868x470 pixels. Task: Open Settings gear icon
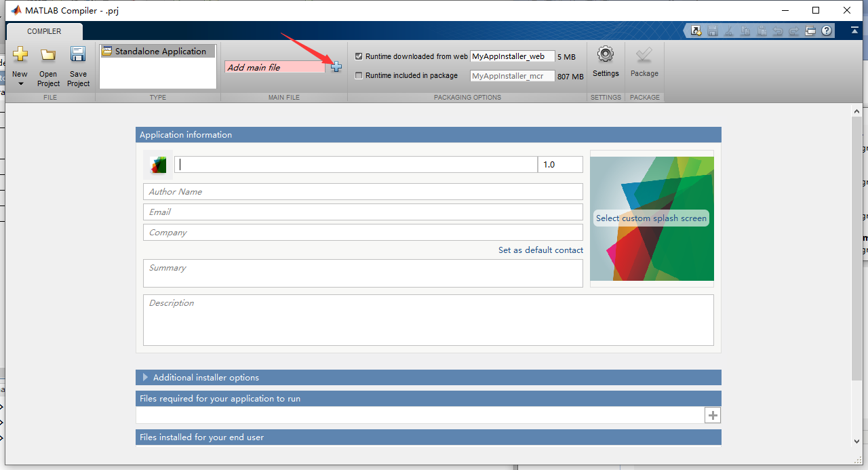point(606,55)
